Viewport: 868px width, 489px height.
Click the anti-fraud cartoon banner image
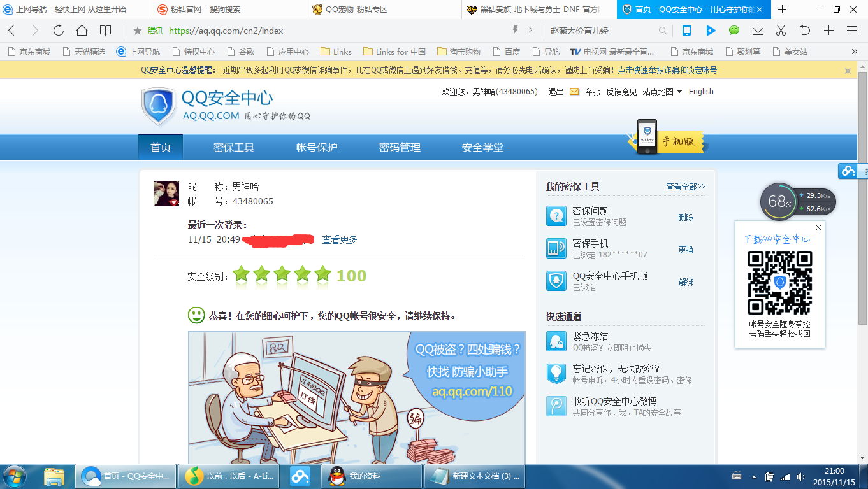pyautogui.click(x=357, y=397)
